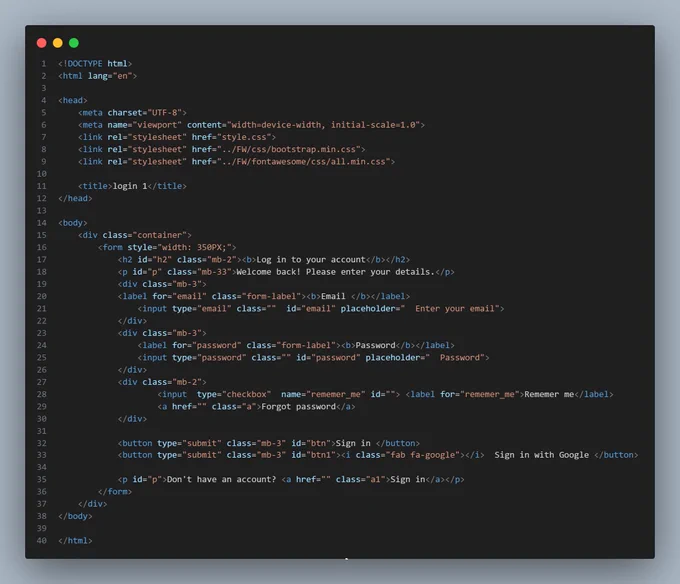
Task: Click the meta viewport line
Action: click(251, 125)
